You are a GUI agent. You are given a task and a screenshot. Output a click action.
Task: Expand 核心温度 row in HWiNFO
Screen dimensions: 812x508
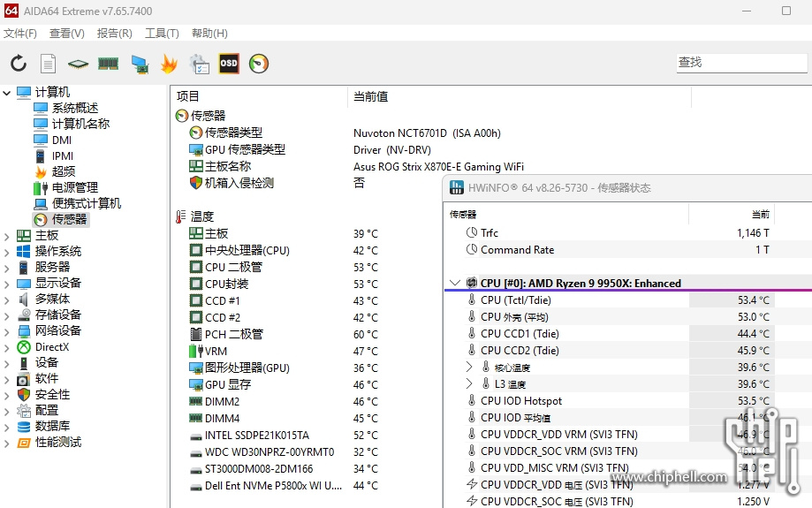[469, 368]
